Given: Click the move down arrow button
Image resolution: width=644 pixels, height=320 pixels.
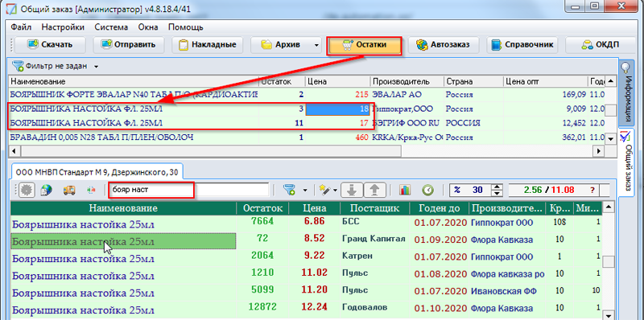Looking at the screenshot, I should [x=351, y=190].
